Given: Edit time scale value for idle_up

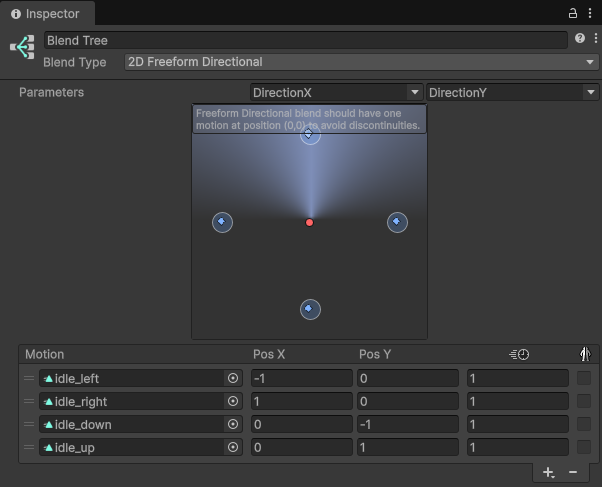Looking at the screenshot, I should 518,447.
